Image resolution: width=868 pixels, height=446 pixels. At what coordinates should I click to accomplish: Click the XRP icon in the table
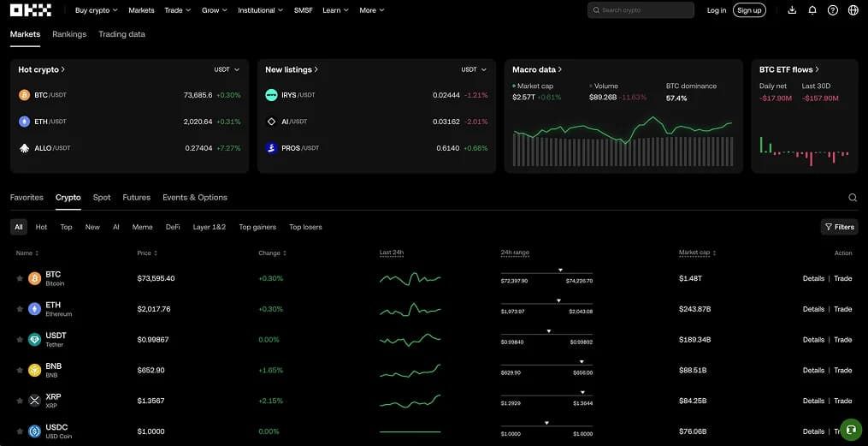tap(35, 401)
